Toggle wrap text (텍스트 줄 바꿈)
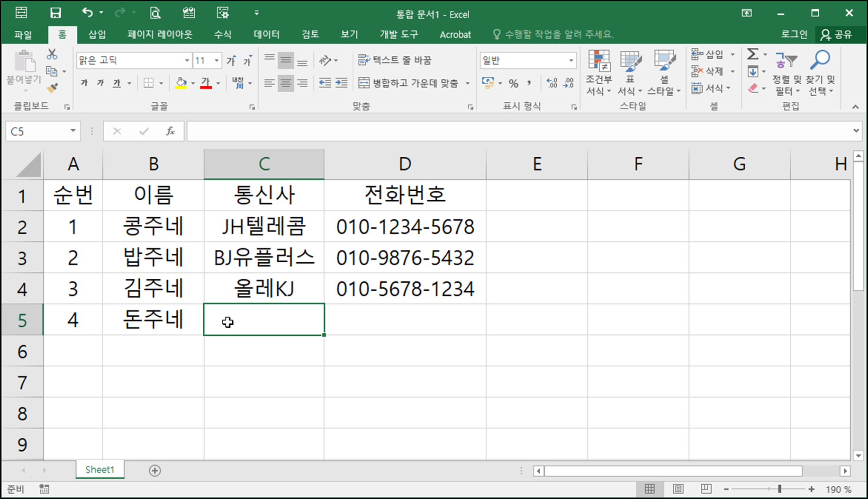The width and height of the screenshot is (868, 499). click(395, 60)
